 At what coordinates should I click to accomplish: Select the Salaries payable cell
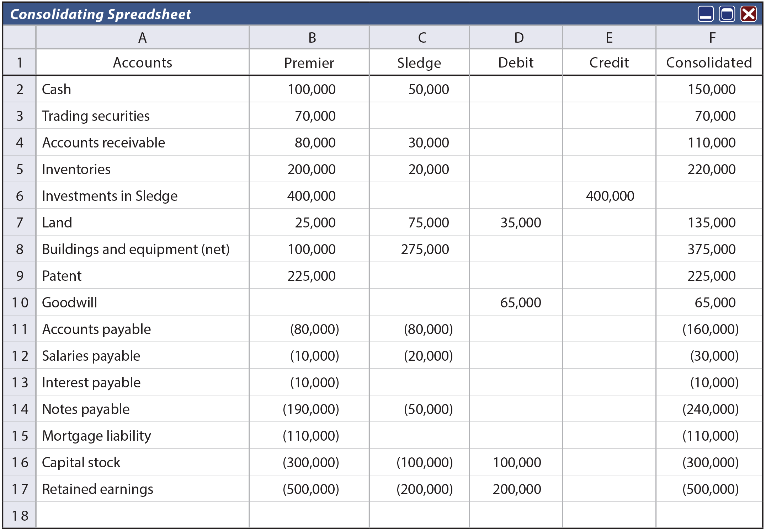coord(142,355)
